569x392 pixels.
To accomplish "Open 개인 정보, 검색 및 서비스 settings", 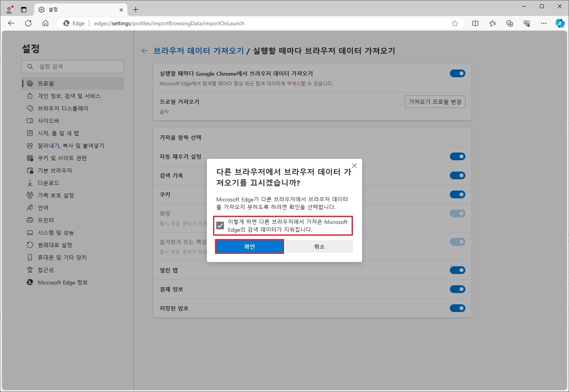I will (73, 96).
